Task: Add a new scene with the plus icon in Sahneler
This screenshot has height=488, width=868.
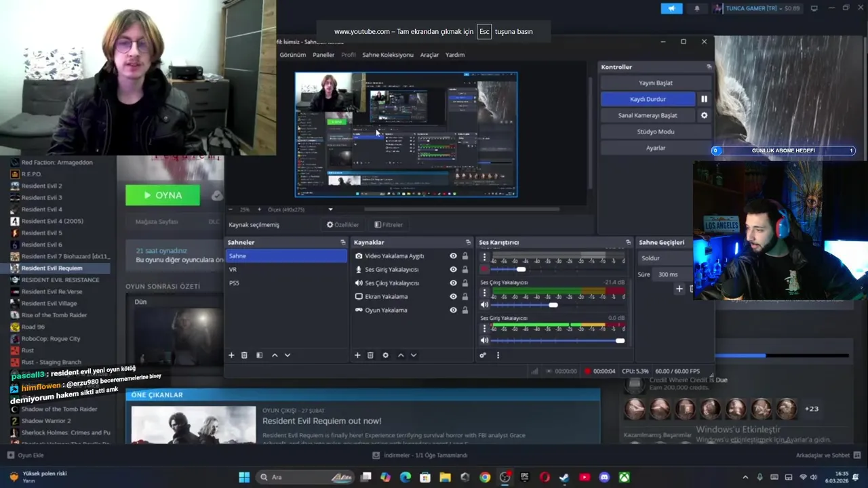Action: pos(231,355)
